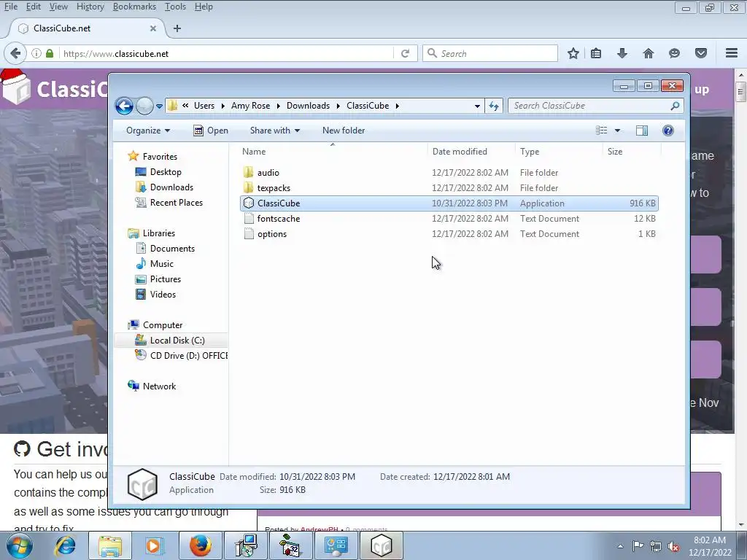This screenshot has width=747, height=560.
Task: Select the texpacks folder
Action: [x=449, y=187]
